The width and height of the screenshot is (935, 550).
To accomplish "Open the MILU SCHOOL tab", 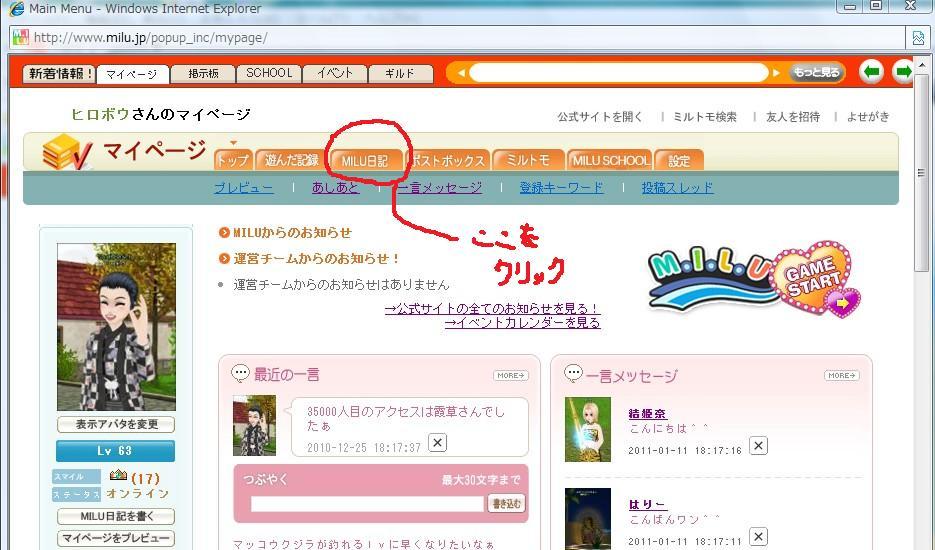I will click(610, 160).
